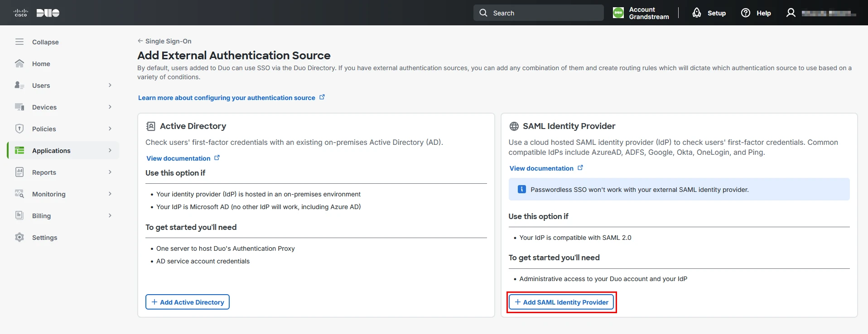Click the back arrow beside Single Sign-On
Screen dimensions: 868x334
click(x=140, y=41)
